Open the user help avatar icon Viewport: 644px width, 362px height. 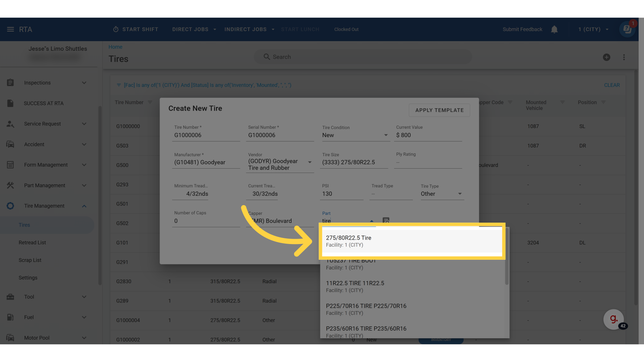click(x=627, y=29)
